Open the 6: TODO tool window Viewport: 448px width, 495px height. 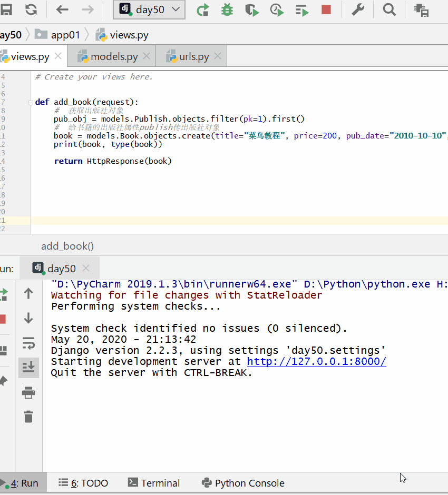coord(83,483)
